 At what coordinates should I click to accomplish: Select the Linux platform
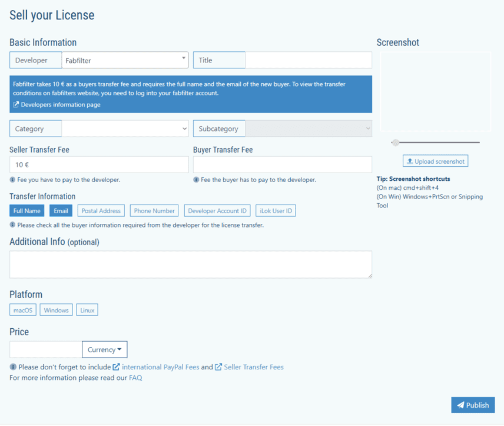[x=87, y=310]
